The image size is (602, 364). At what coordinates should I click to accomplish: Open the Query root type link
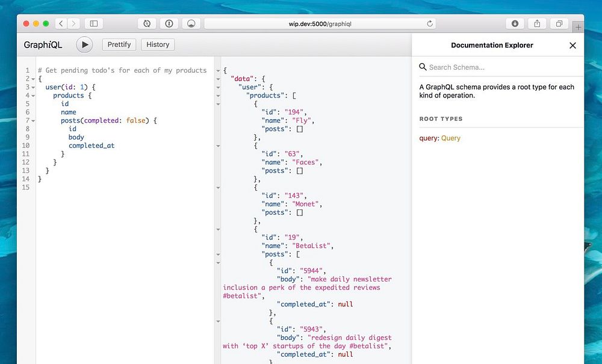451,138
